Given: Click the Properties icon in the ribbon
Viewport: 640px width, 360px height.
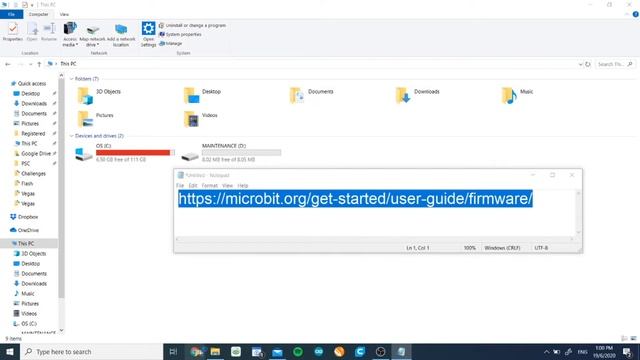Looking at the screenshot, I should coord(13,29).
